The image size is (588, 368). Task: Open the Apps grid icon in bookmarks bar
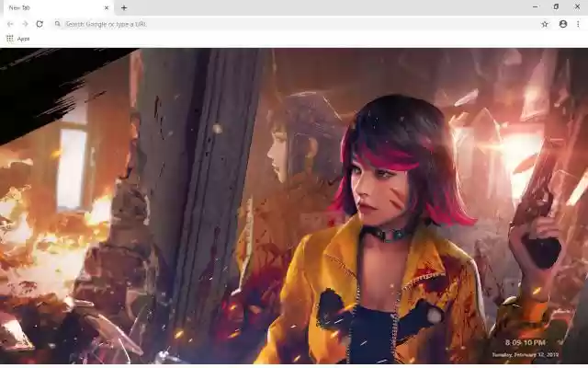[x=10, y=39]
